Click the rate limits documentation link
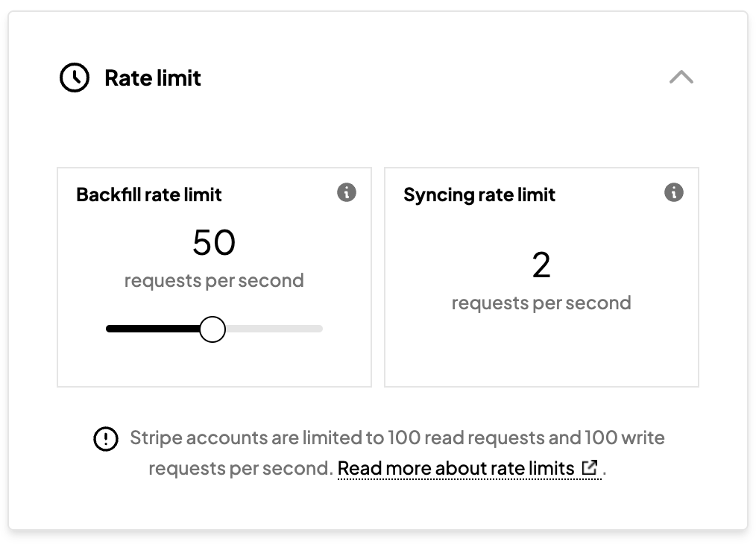 tap(458, 468)
